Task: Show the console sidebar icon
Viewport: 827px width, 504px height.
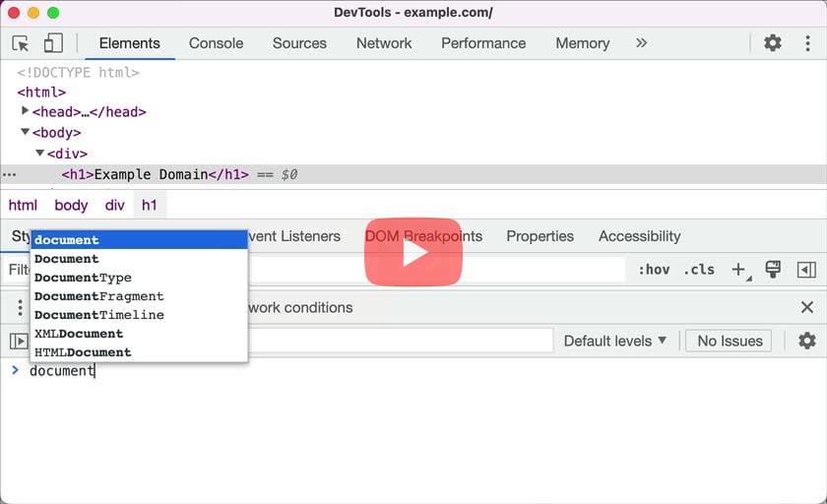Action: click(19, 342)
